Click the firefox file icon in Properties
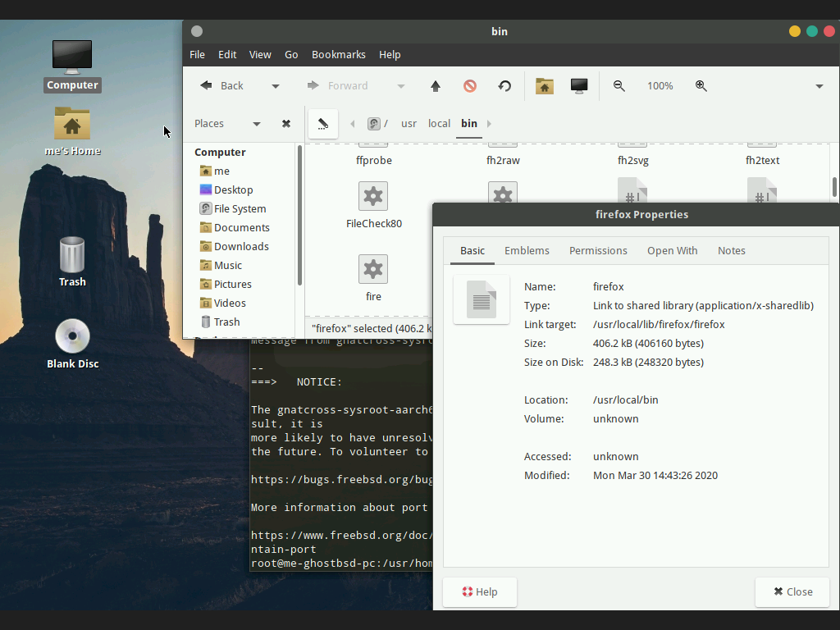 coord(481,299)
